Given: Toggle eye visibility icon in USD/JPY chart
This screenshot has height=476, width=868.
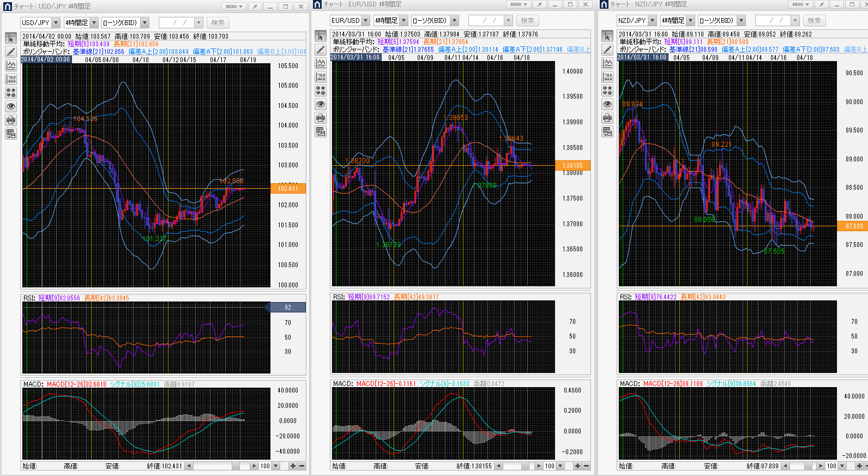Looking at the screenshot, I should click(x=10, y=106).
